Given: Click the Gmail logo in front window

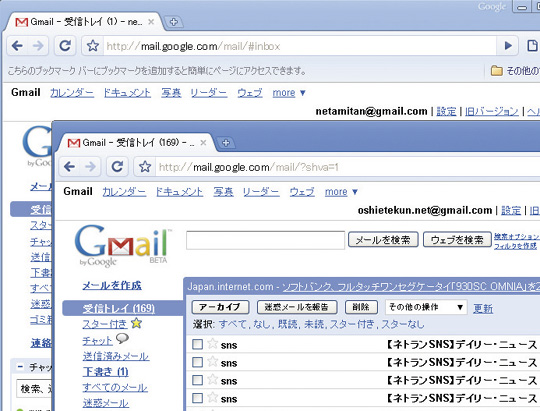Looking at the screenshot, I should [122, 245].
